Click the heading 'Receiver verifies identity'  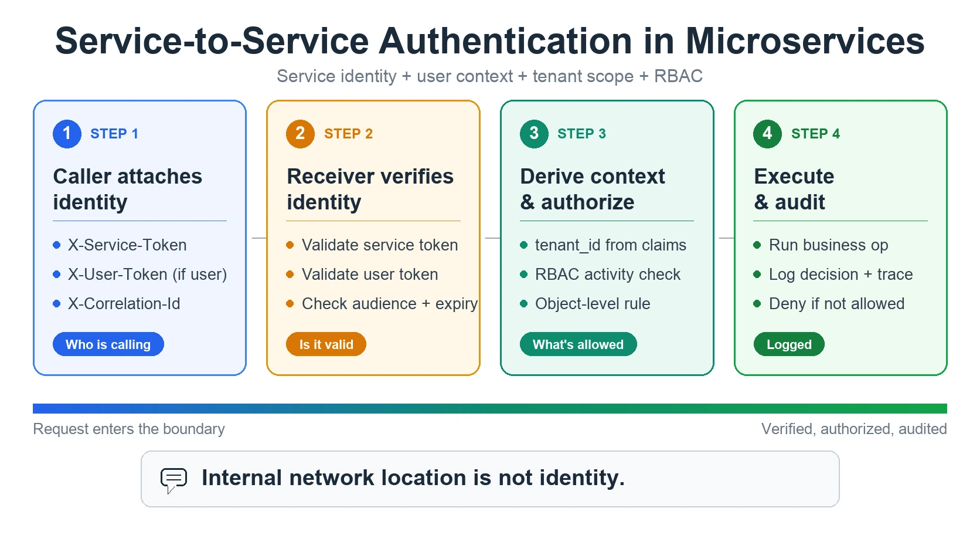370,189
